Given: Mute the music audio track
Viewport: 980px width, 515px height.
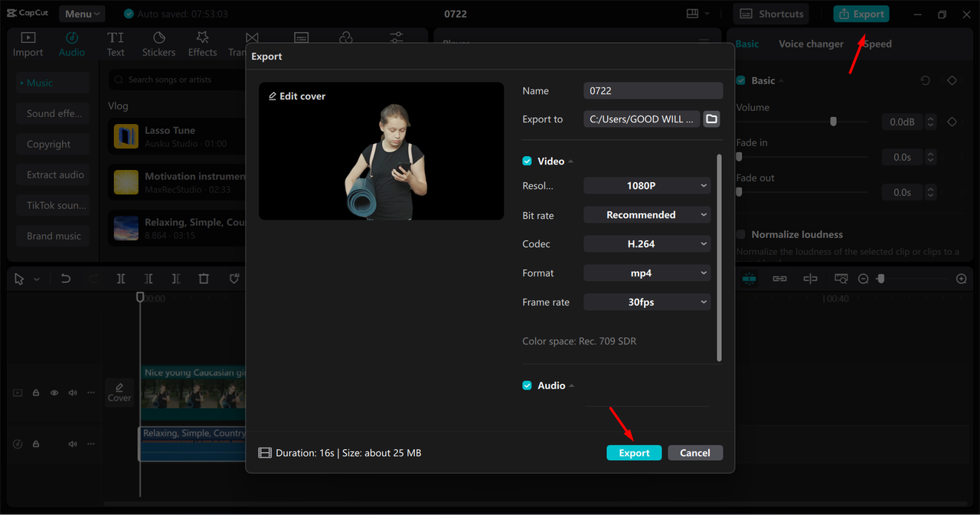Looking at the screenshot, I should pos(73,444).
